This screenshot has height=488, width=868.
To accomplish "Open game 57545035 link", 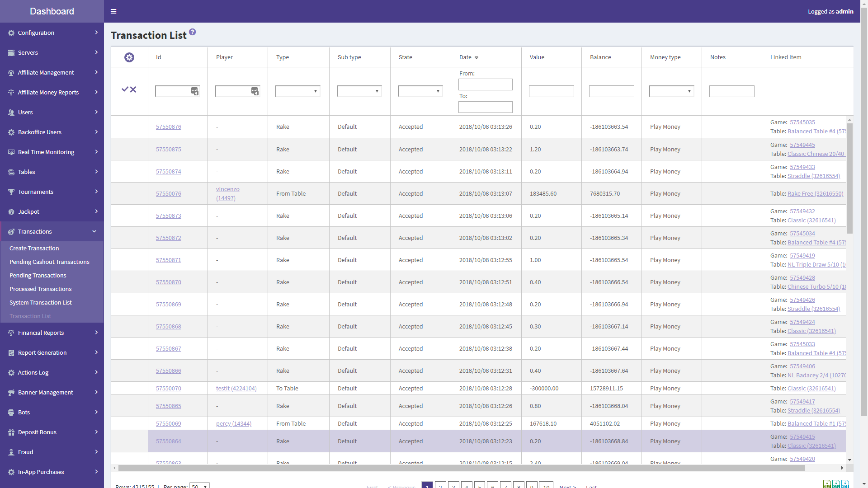I will click(x=802, y=122).
